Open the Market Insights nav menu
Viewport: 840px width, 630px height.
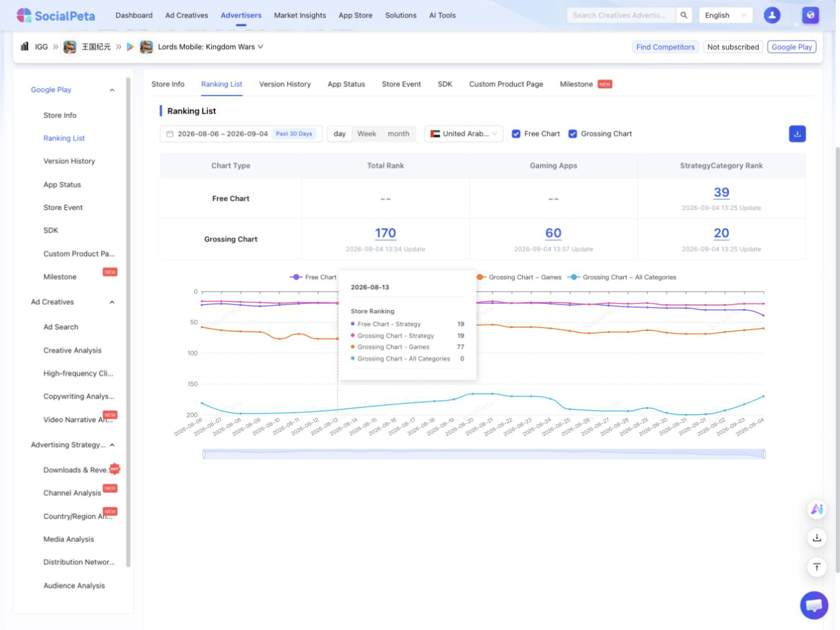tap(300, 15)
